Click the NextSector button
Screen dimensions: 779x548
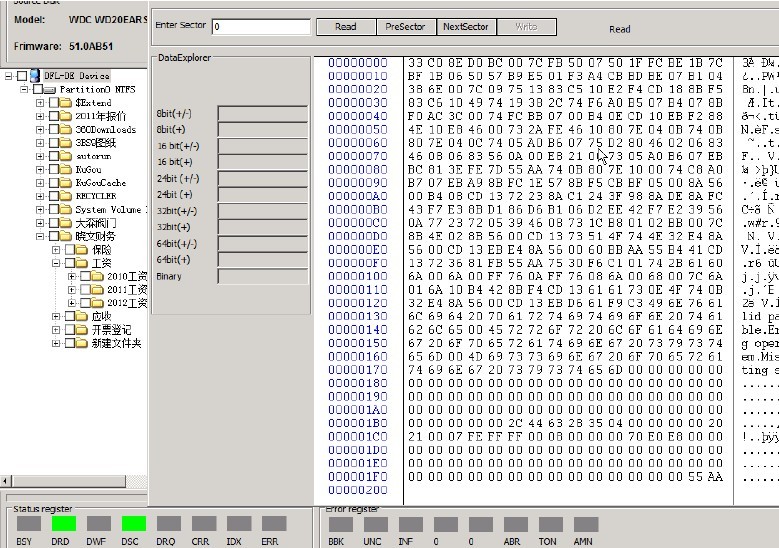(466, 27)
